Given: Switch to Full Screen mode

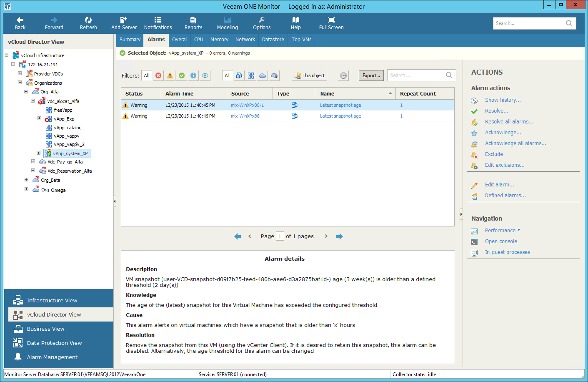Looking at the screenshot, I should pos(331,23).
